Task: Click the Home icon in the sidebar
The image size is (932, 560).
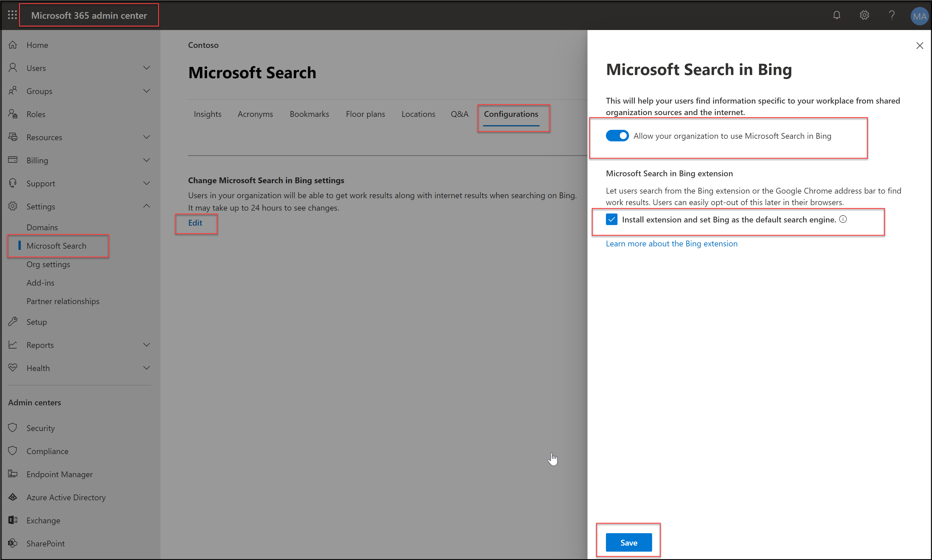Action: click(13, 45)
